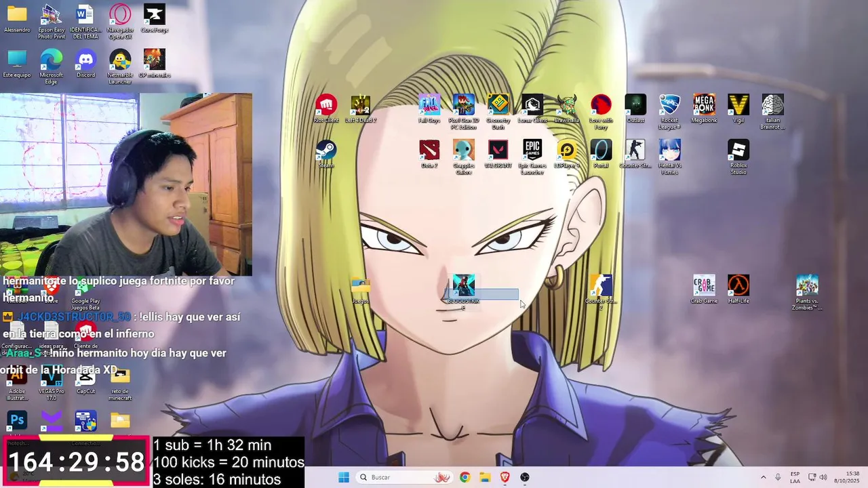Select the Portal game icon
This screenshot has height=488, width=868.
pyautogui.click(x=601, y=154)
